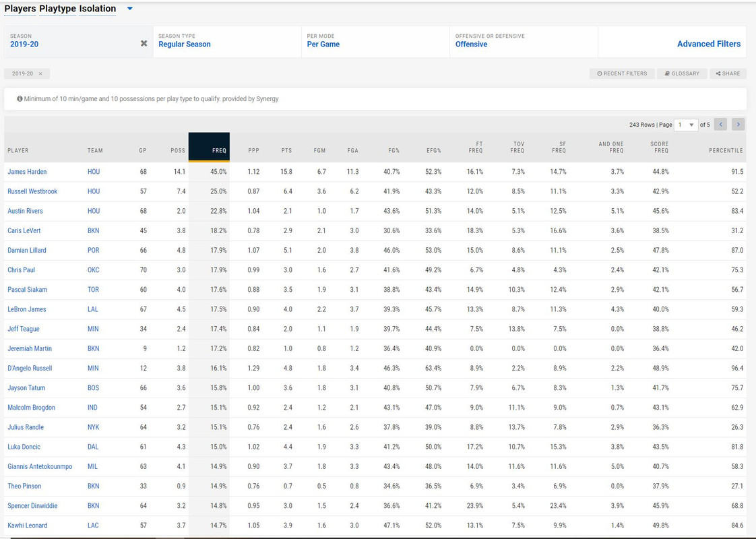Screen dimensions: 756x539
Task: Open James Harden player link
Action: click(27, 172)
